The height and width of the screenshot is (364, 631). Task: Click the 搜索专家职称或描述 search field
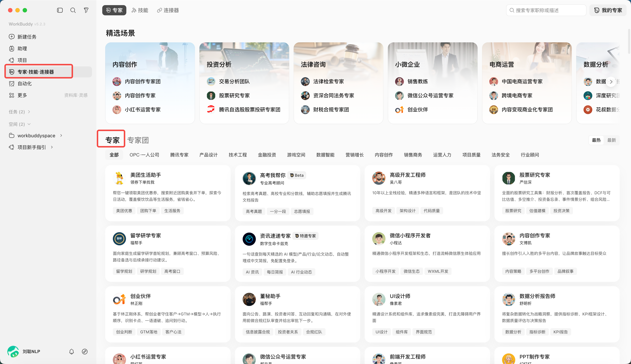coord(546,10)
